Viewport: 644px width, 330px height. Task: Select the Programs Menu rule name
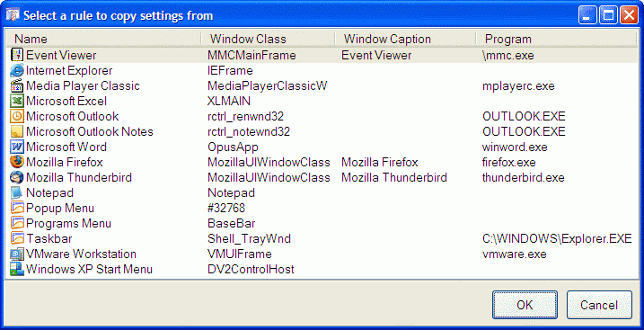point(68,223)
